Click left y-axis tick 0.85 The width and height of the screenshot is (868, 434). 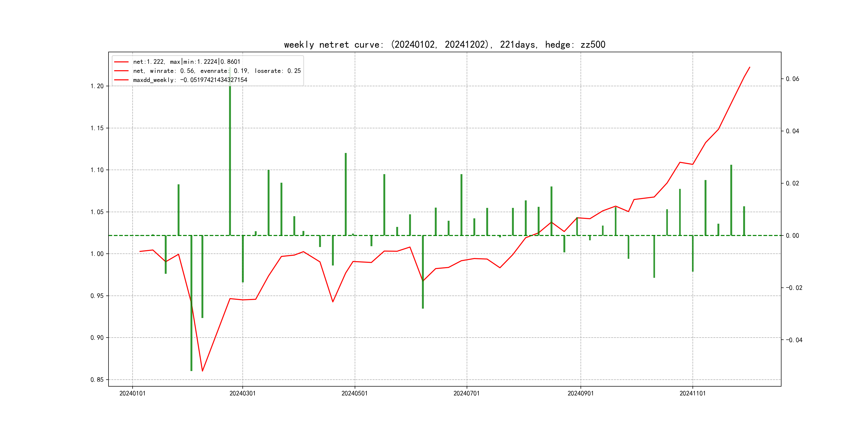pyautogui.click(x=97, y=380)
